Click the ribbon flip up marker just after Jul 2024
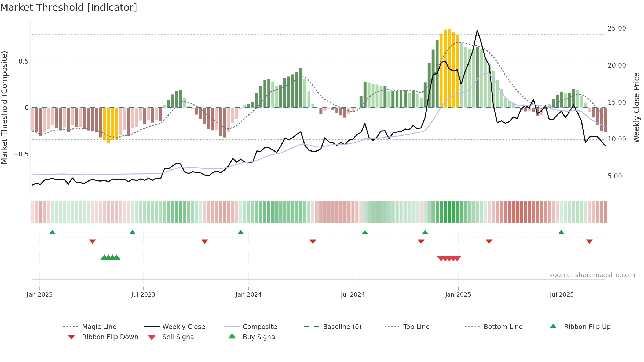Image resolution: width=644 pixels, height=362 pixels. tap(365, 232)
